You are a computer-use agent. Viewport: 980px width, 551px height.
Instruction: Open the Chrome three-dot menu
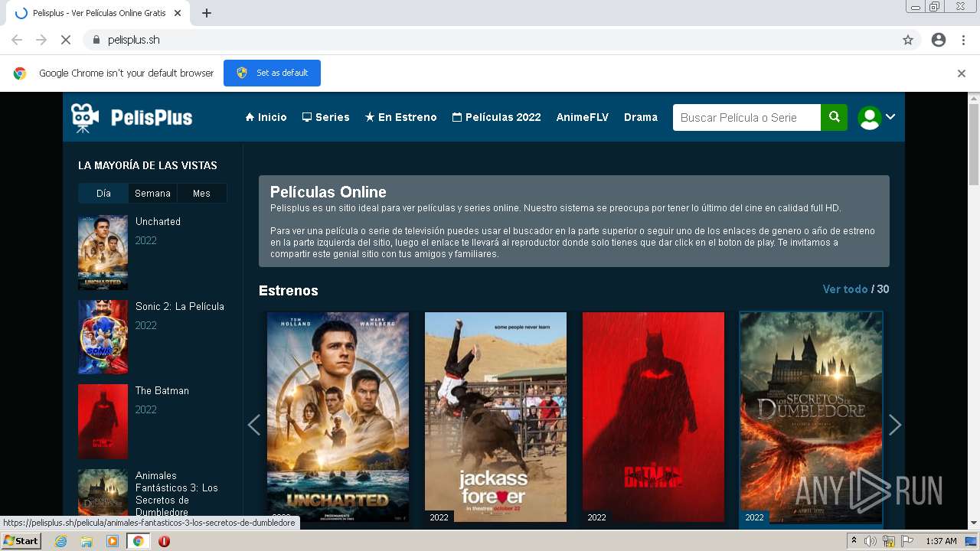click(963, 40)
